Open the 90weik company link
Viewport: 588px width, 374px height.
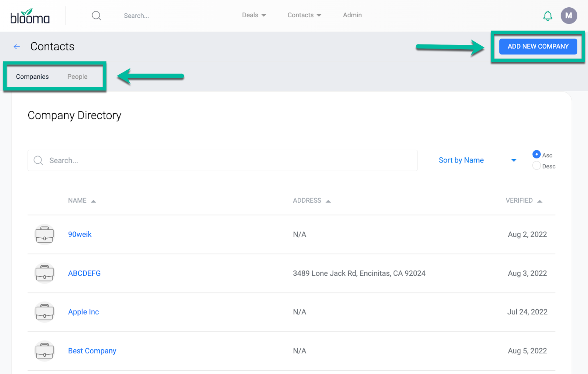[x=80, y=234]
